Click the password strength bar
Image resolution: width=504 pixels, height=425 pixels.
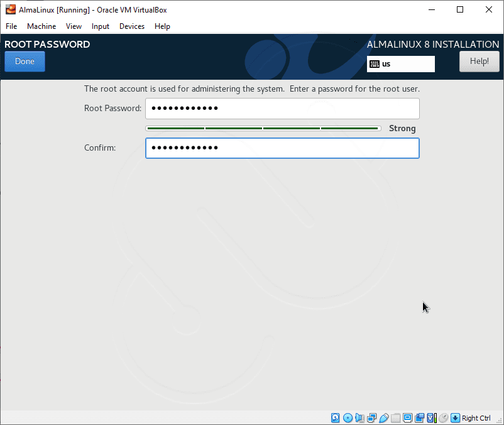263,129
